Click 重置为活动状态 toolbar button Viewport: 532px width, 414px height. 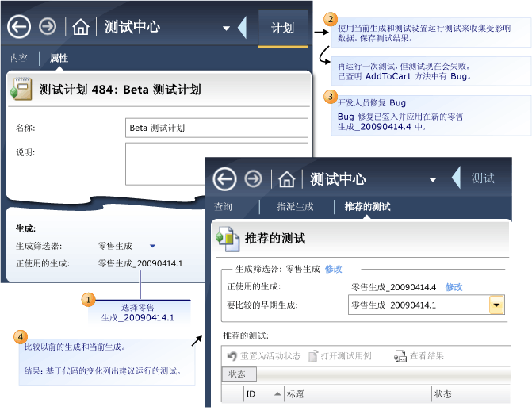[x=264, y=356]
